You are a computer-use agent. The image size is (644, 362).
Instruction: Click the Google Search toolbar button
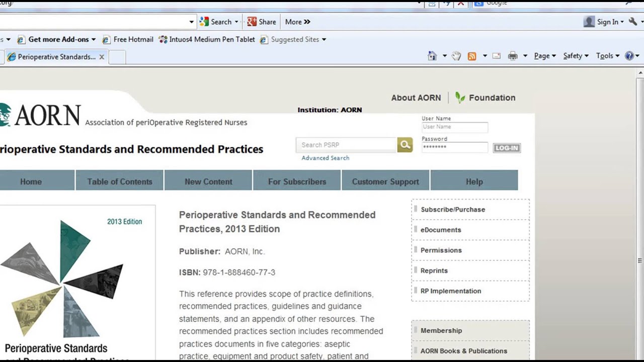(x=215, y=22)
